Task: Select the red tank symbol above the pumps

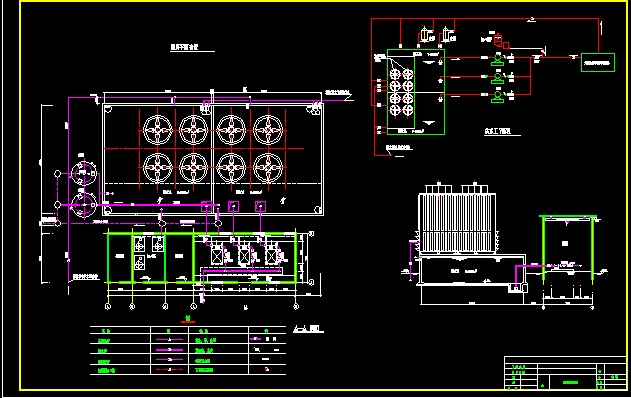Action: click(498, 40)
